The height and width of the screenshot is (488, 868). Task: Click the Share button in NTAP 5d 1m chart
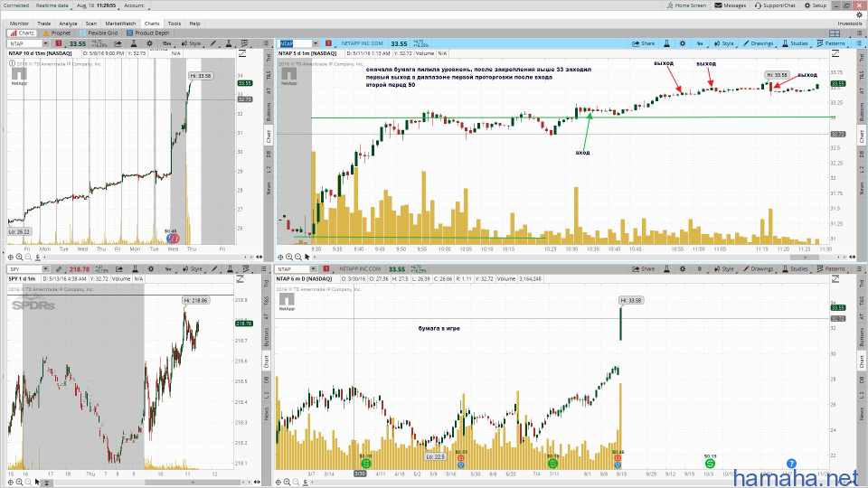pos(643,43)
